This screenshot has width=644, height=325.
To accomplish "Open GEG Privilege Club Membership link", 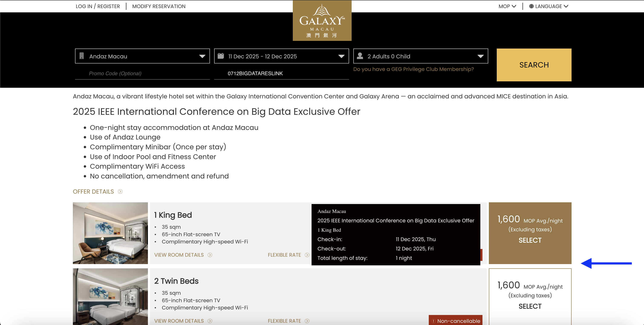I will [413, 69].
